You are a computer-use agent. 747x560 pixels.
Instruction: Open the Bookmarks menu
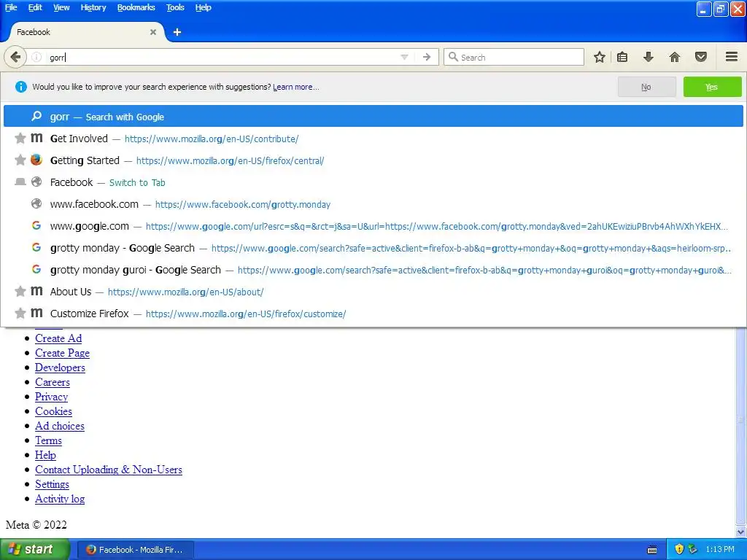[x=136, y=7]
